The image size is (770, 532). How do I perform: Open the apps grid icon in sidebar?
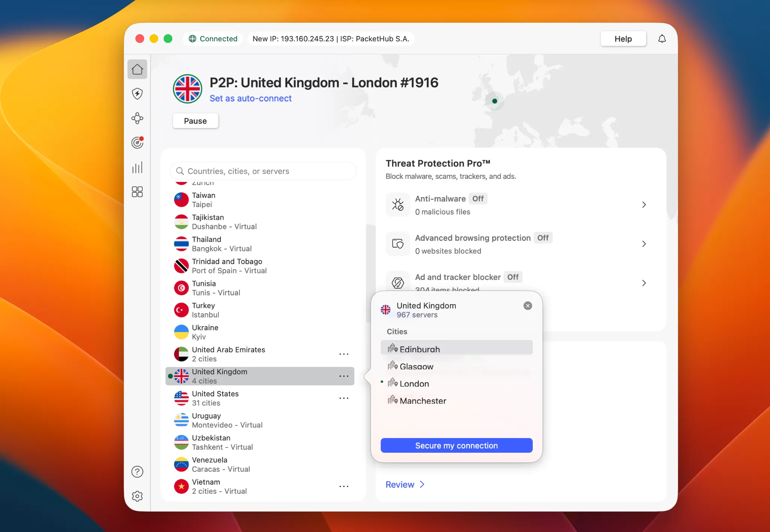[x=138, y=192]
